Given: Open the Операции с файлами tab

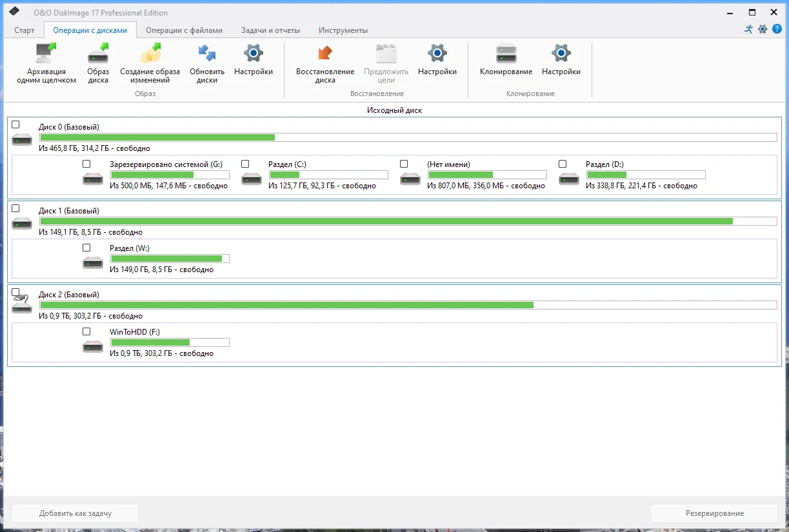Looking at the screenshot, I should pyautogui.click(x=184, y=30).
